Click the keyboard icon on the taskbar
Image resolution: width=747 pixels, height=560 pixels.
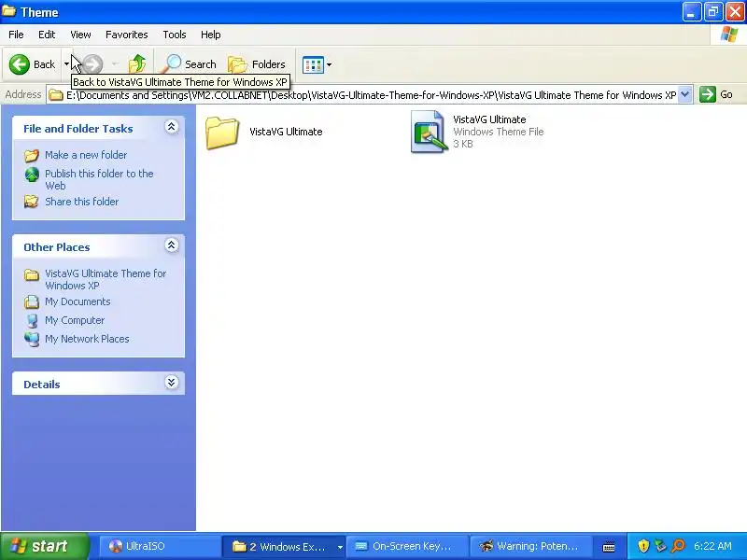[x=609, y=547]
